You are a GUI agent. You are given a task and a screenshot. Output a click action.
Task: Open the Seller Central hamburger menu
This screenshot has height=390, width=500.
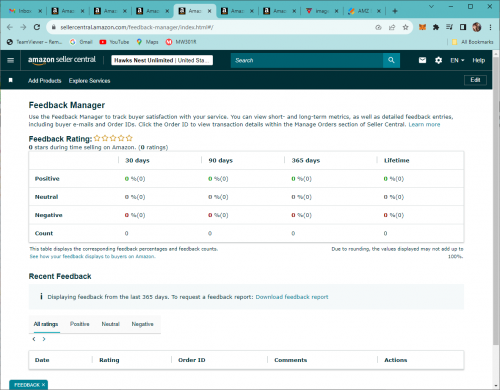(10, 60)
